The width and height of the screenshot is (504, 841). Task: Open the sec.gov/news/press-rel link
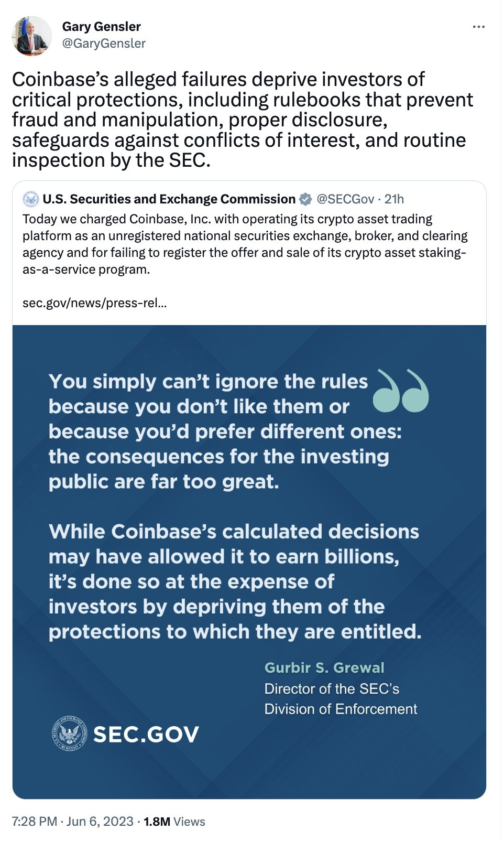click(94, 303)
